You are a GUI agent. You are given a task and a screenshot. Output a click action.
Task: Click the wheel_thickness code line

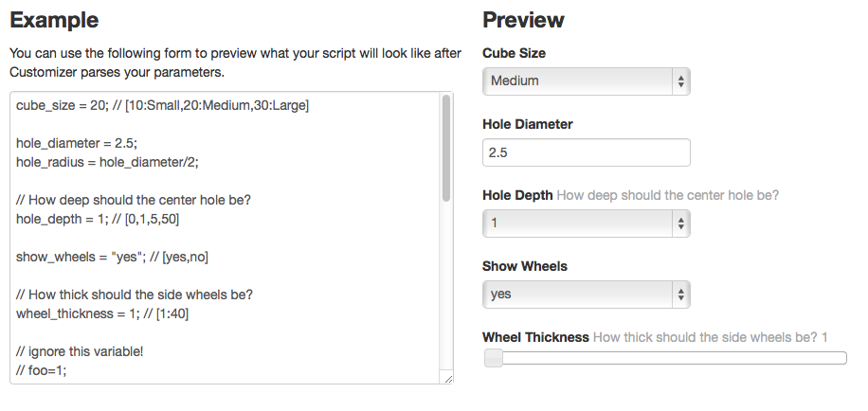tap(102, 313)
